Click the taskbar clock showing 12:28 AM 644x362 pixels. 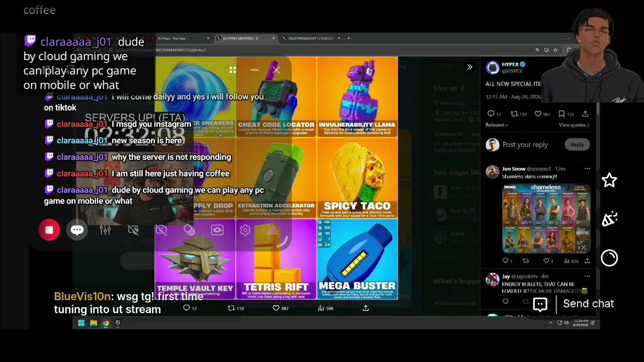tap(581, 323)
